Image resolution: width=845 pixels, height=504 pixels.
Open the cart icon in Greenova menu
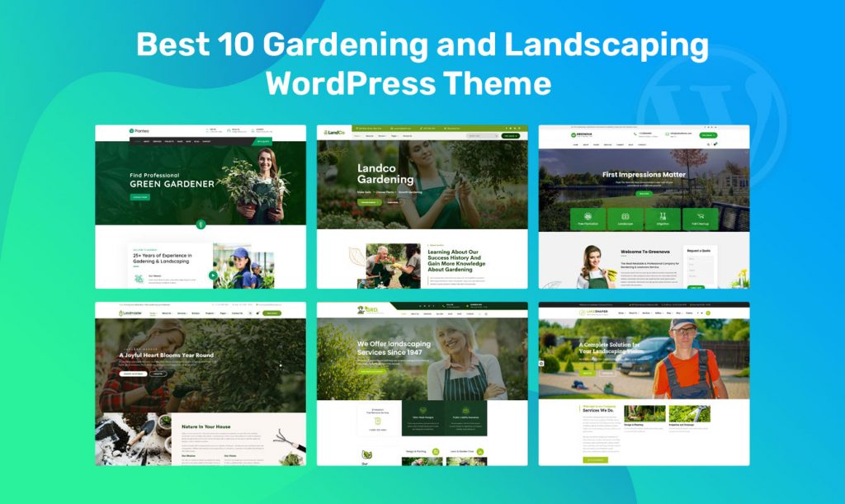click(x=715, y=144)
